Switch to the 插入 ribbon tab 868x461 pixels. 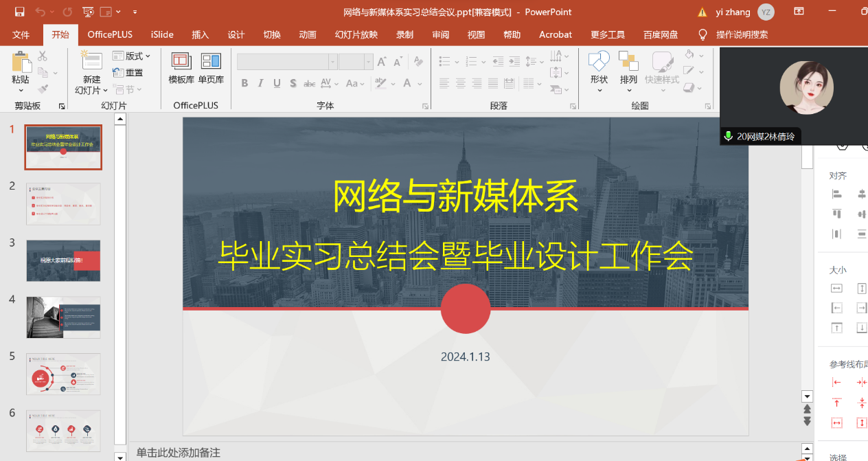click(x=200, y=34)
